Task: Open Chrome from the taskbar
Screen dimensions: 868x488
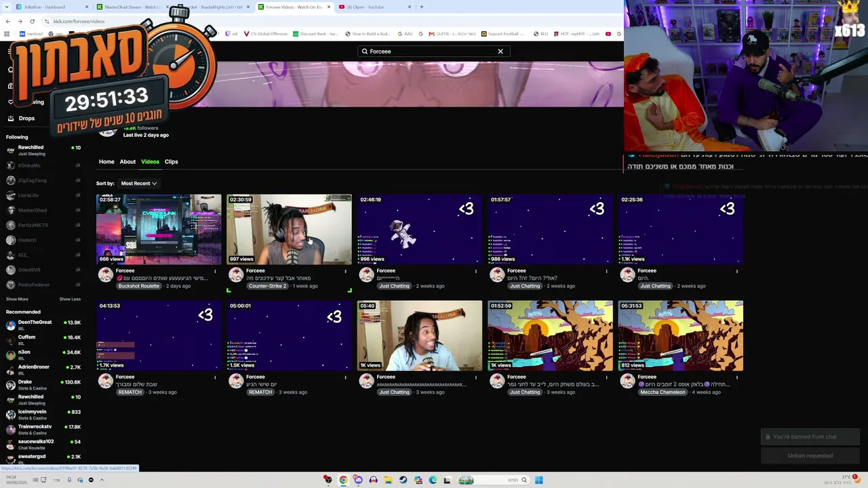Action: coord(343,481)
